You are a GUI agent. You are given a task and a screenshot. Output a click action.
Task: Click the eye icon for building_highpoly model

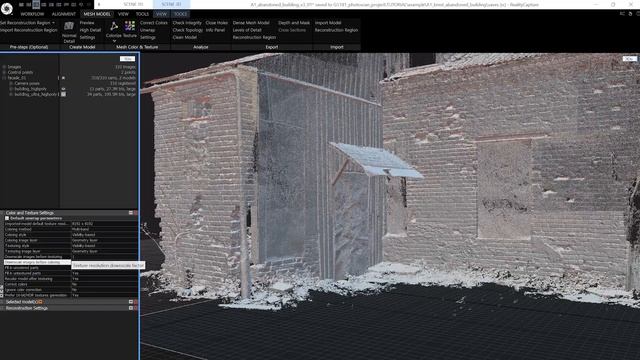coord(63,89)
